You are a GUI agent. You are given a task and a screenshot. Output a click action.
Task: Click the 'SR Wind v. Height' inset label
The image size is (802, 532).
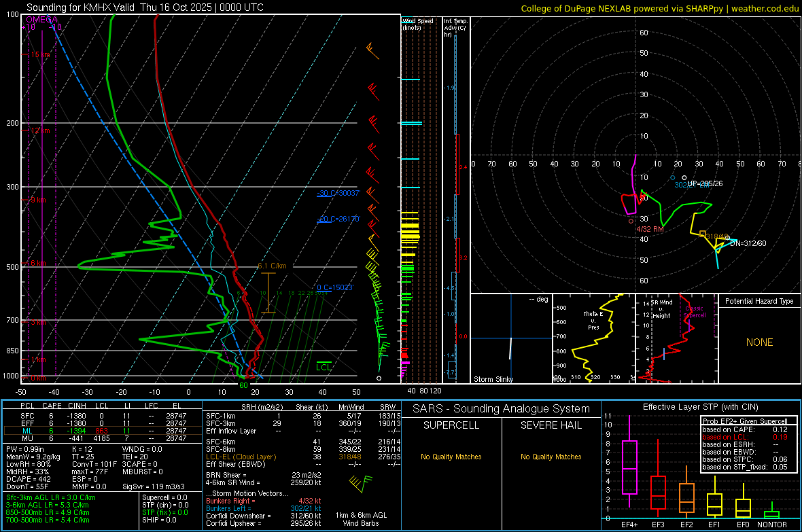point(661,309)
